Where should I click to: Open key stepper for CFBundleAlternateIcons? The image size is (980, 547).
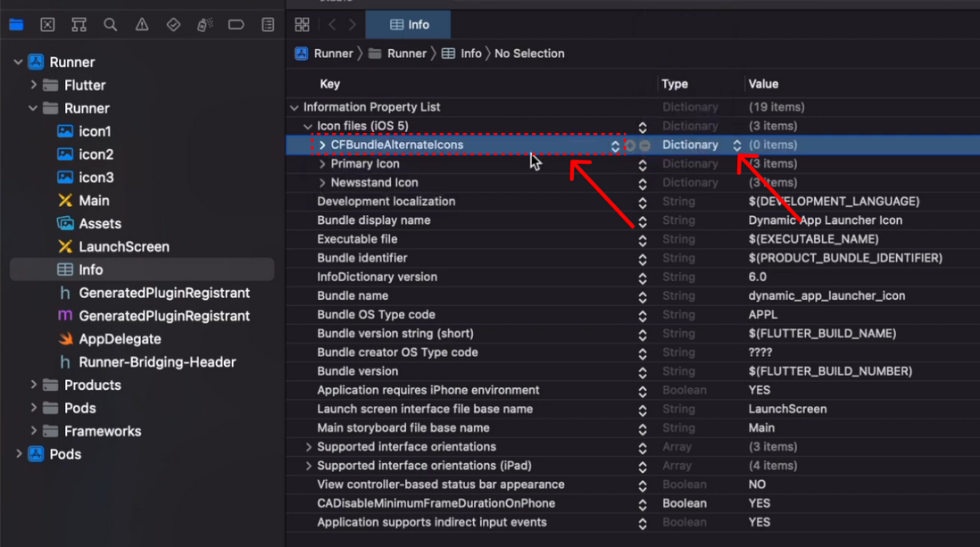pyautogui.click(x=616, y=145)
